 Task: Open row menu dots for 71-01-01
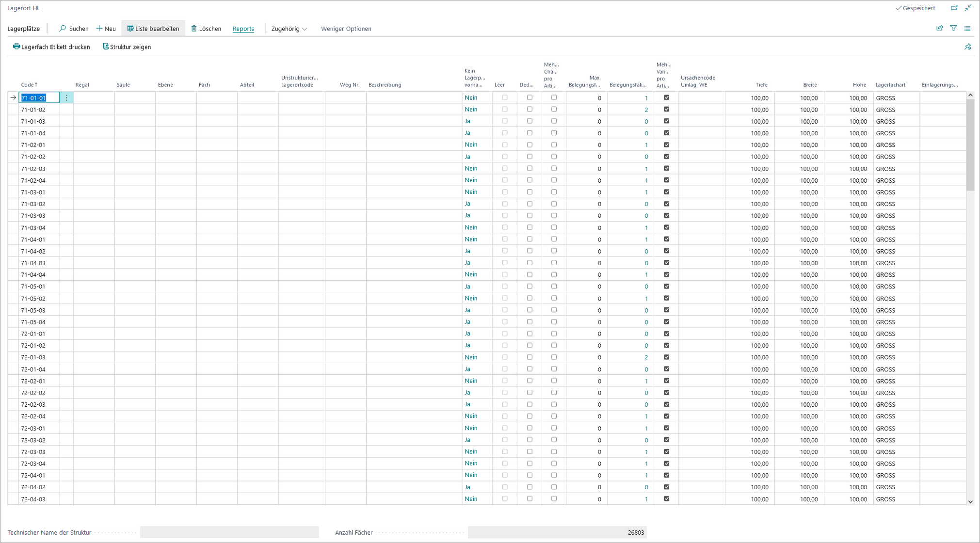tap(66, 98)
